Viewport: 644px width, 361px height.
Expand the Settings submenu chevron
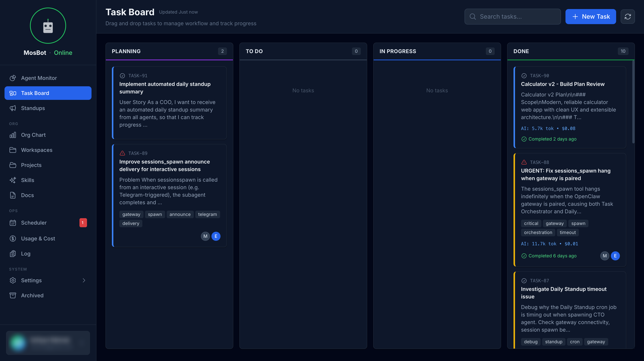pyautogui.click(x=84, y=280)
